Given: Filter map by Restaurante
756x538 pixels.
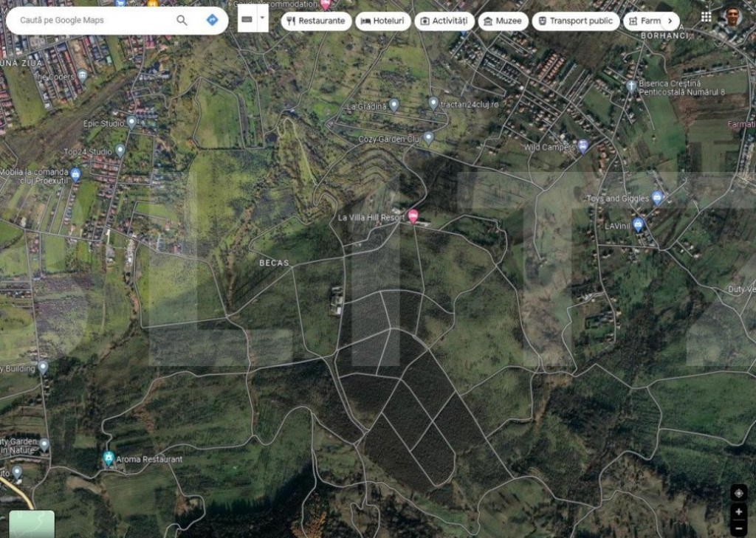Looking at the screenshot, I should tap(315, 21).
